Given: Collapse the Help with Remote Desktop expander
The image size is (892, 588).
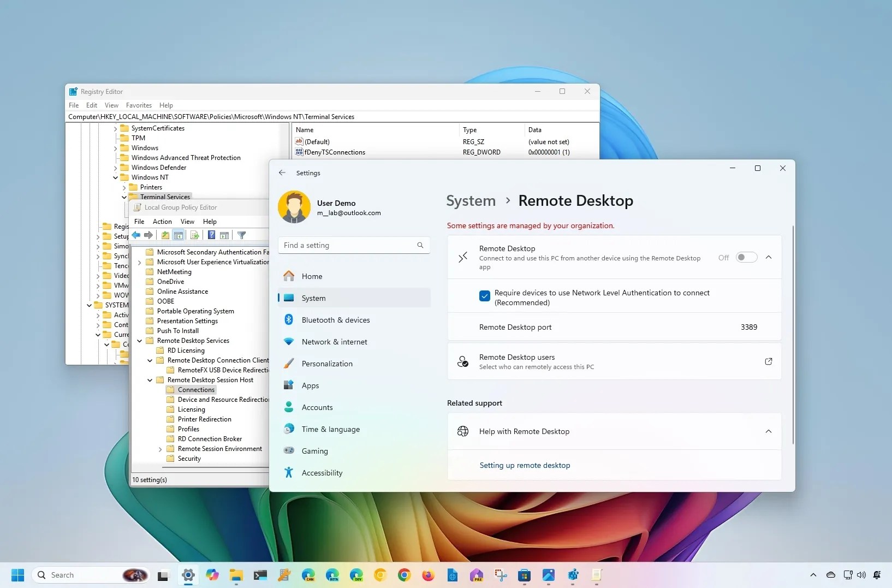Looking at the screenshot, I should 769,431.
